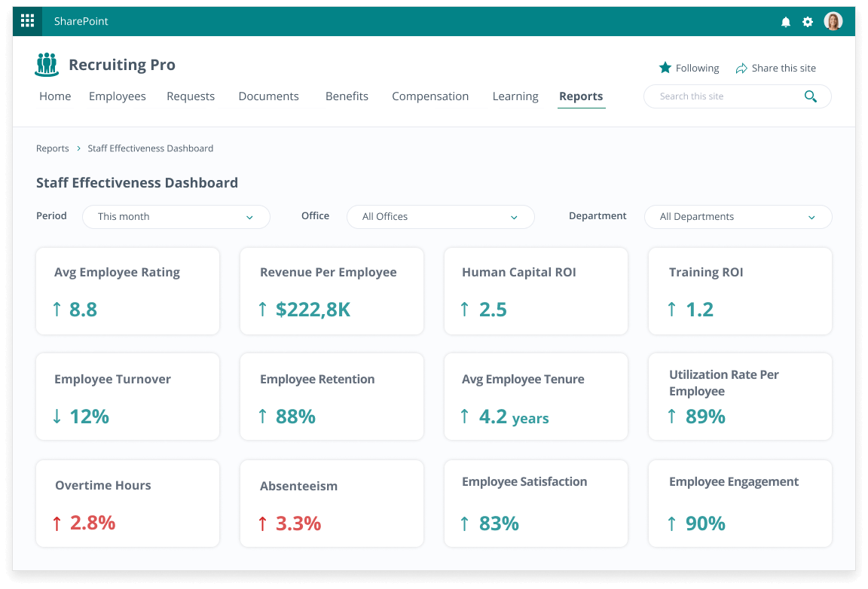Expand the All Departments dropdown

738,217
